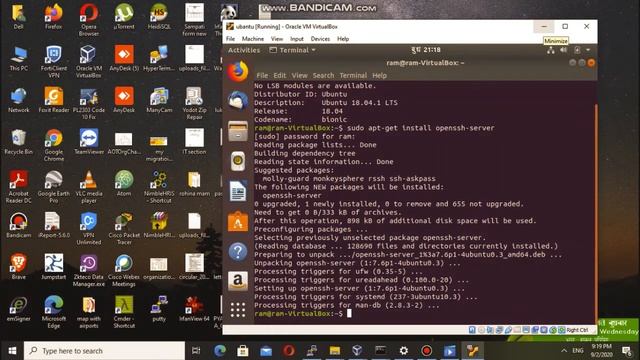Show Applications grid in the Ubuntu dock
Viewport: 640px width, 360px height.
pos(238,310)
